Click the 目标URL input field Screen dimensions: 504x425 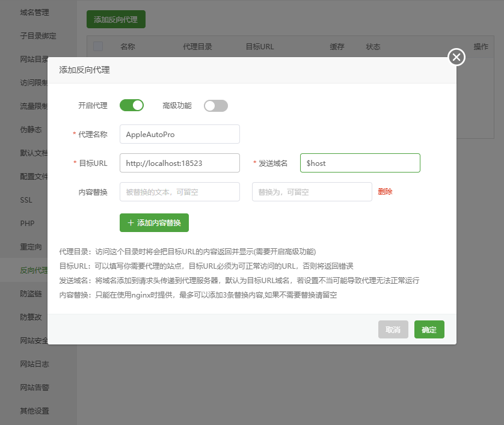click(180, 163)
